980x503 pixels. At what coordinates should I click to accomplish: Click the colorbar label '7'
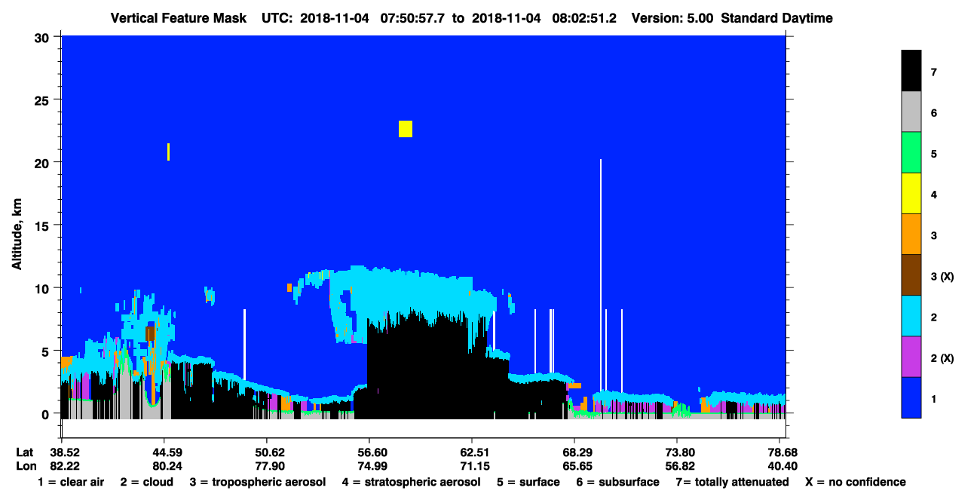[933, 72]
